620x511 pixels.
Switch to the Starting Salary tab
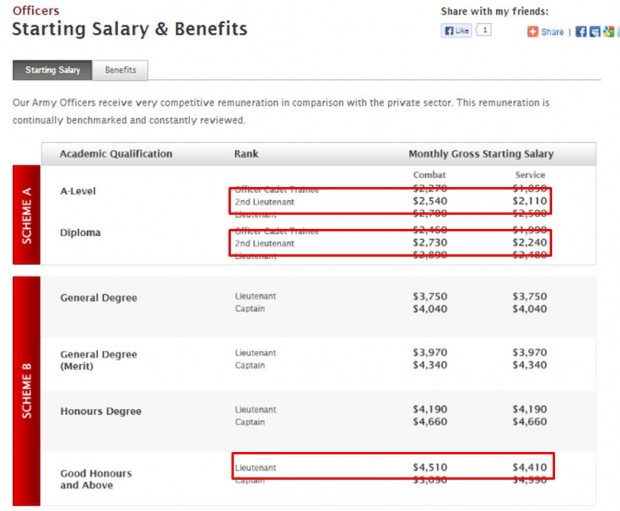(52, 70)
